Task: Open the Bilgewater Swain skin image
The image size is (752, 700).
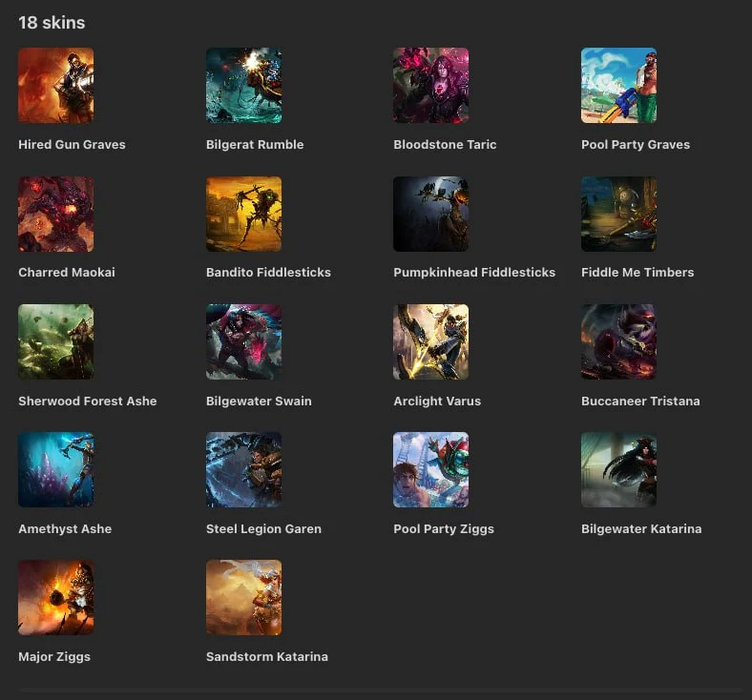Action: 244,341
